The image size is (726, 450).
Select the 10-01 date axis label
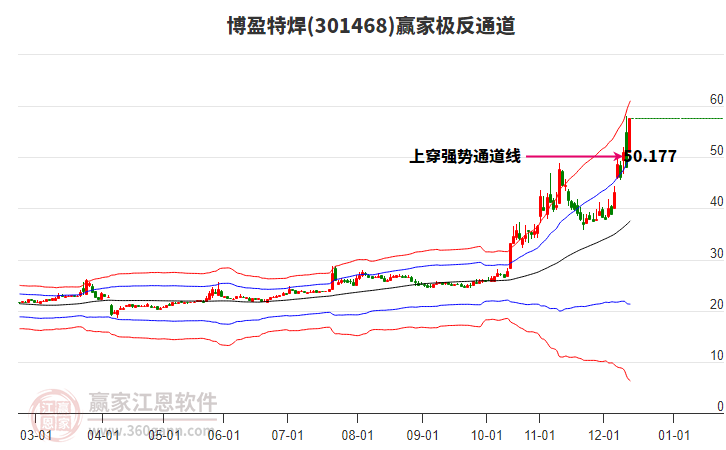tap(487, 436)
